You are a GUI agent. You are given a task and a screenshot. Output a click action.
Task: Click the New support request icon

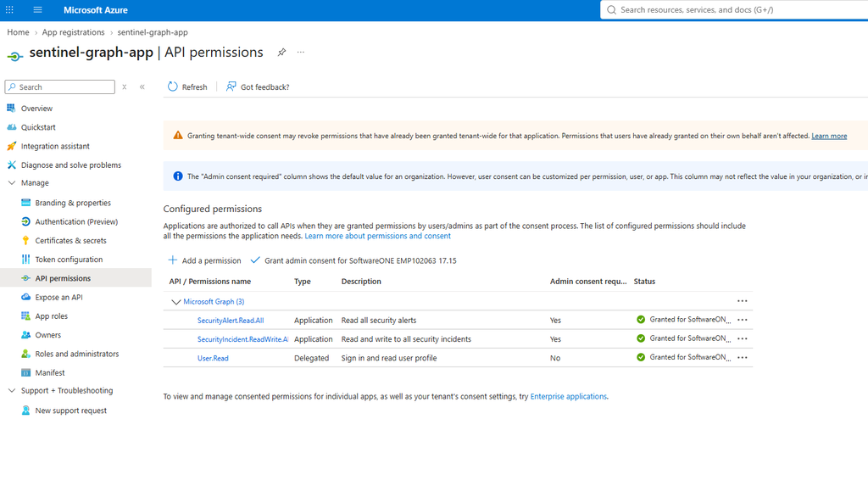[25, 410]
